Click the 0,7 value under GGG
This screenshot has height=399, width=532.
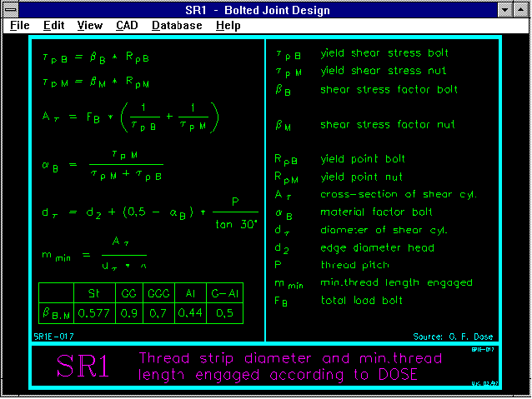pyautogui.click(x=158, y=313)
